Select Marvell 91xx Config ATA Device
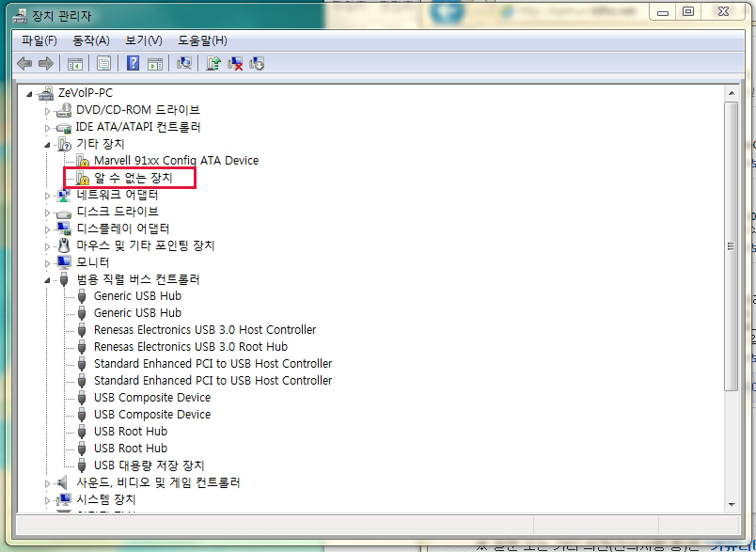 tap(176, 161)
